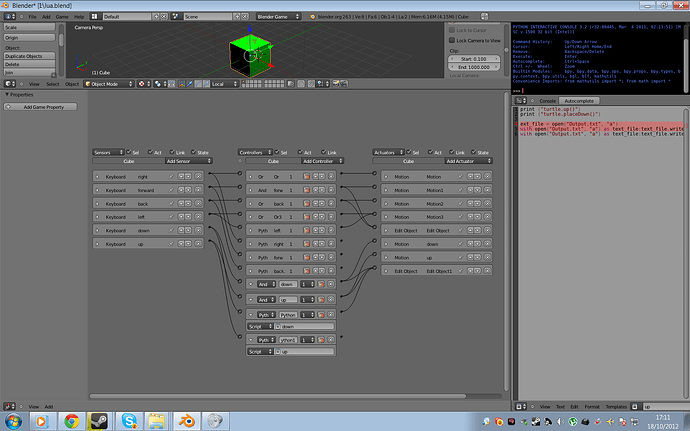Screen dimensions: 690x431
Task: Toggle the Controllers Link checkbox
Action: point(324,152)
